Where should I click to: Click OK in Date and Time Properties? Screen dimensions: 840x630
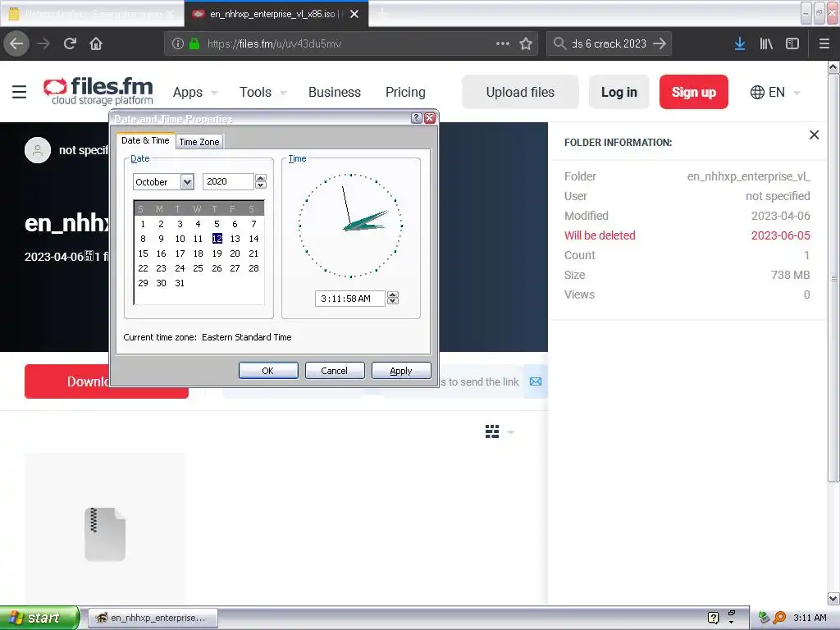pos(268,371)
